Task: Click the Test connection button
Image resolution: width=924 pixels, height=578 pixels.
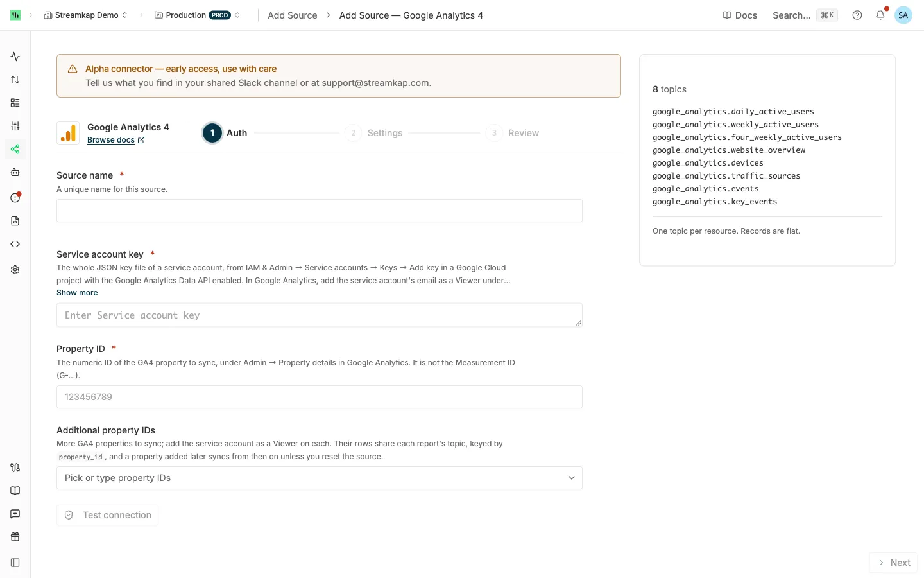Action: (x=108, y=515)
